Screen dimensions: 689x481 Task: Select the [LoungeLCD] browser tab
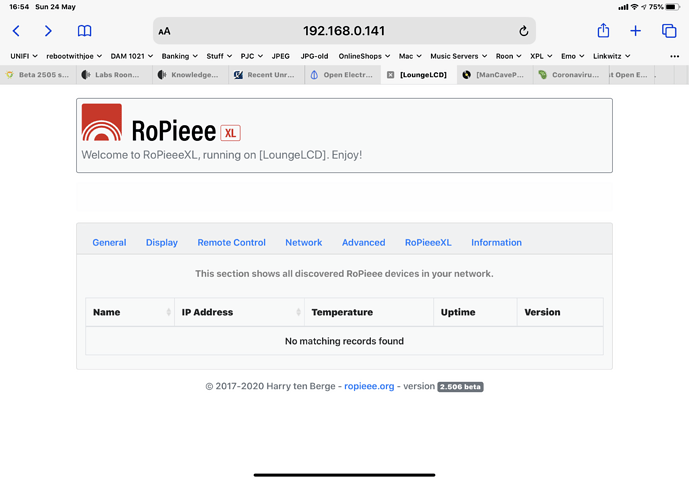click(419, 75)
